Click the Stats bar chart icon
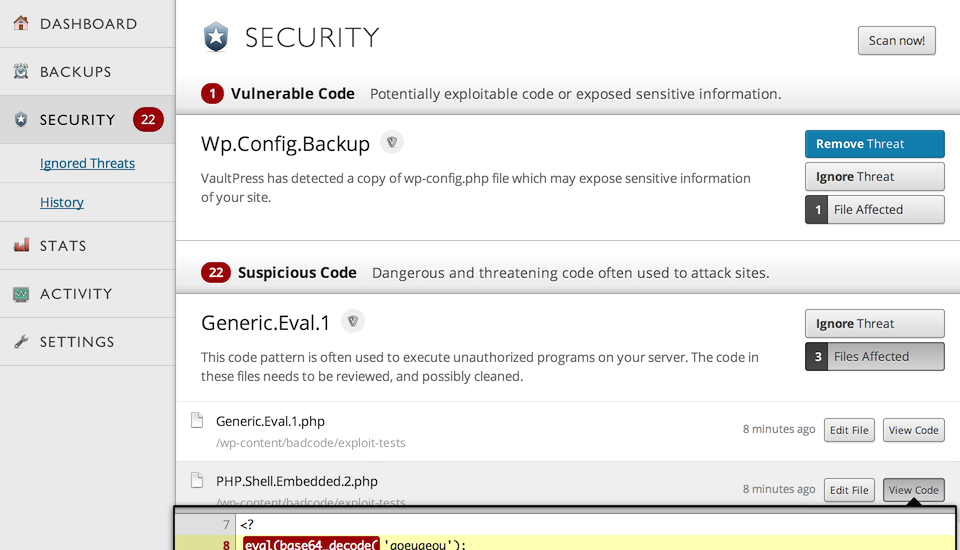 [21, 245]
